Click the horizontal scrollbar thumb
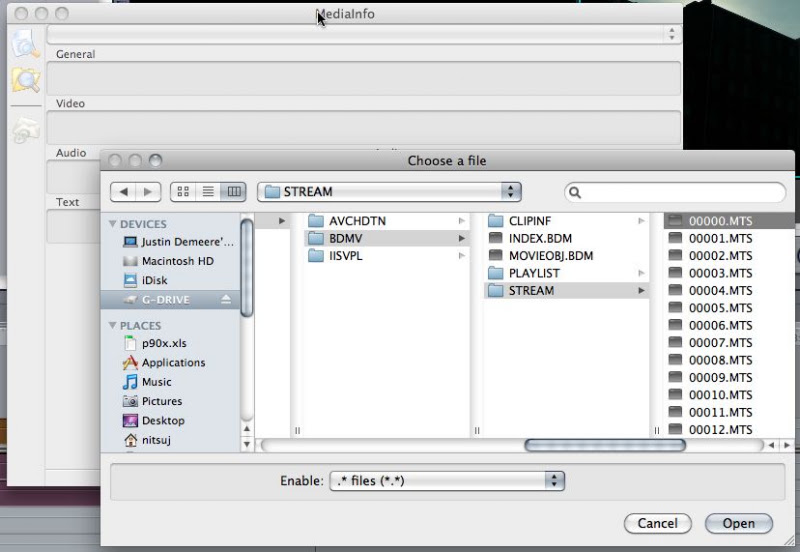 tap(605, 445)
